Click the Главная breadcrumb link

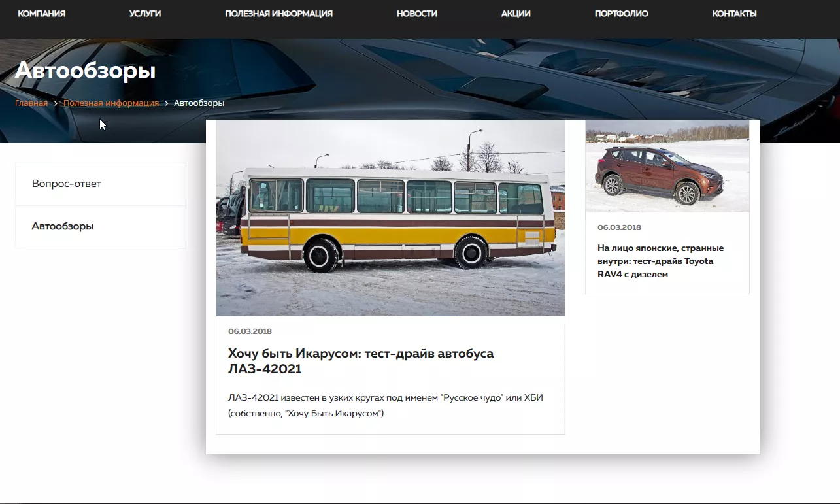31,103
